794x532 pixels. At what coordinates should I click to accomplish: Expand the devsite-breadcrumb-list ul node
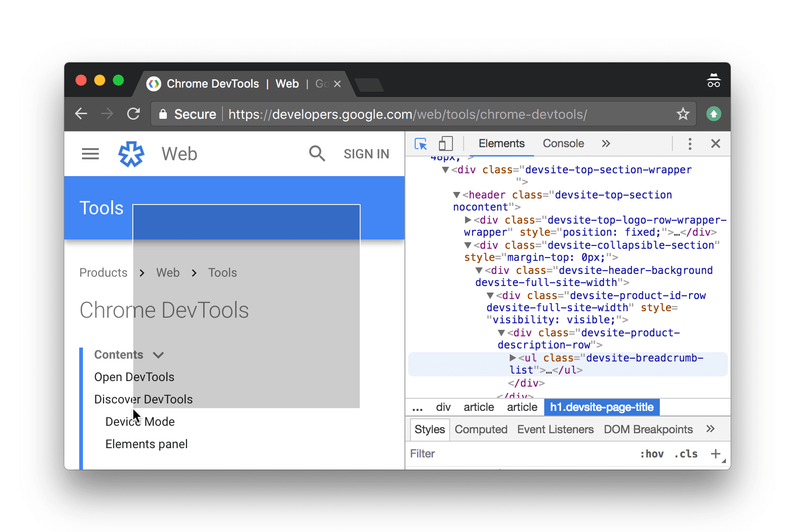pos(513,358)
